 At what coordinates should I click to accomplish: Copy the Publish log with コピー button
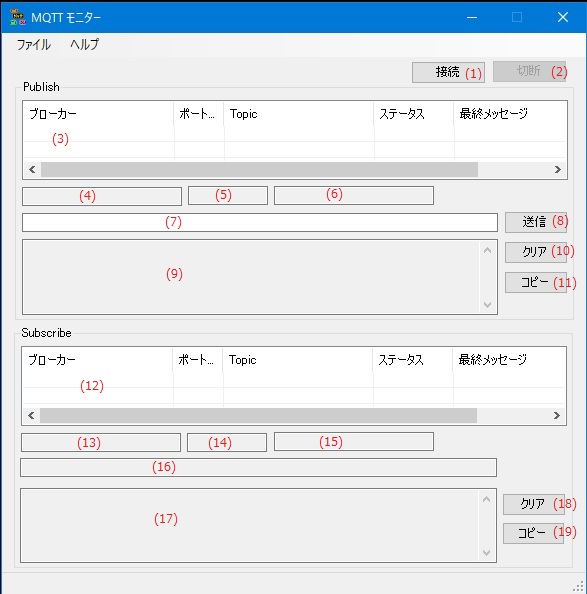pyautogui.click(x=535, y=282)
